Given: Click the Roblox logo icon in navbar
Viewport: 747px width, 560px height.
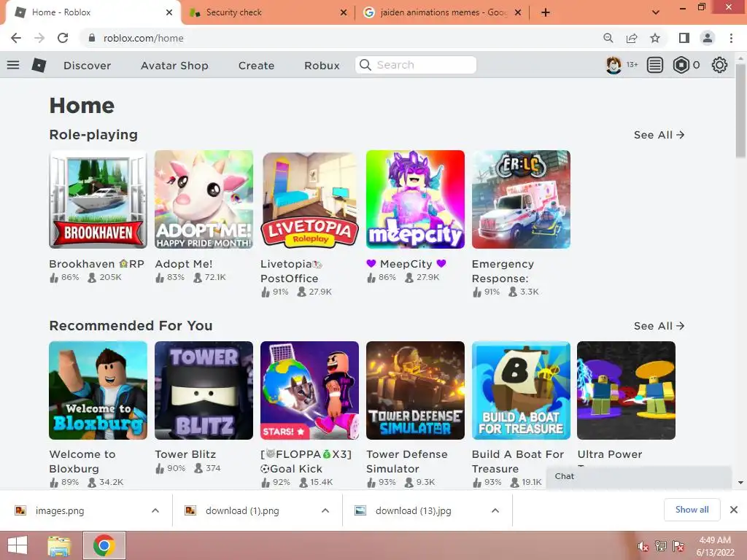Looking at the screenshot, I should pos(39,65).
